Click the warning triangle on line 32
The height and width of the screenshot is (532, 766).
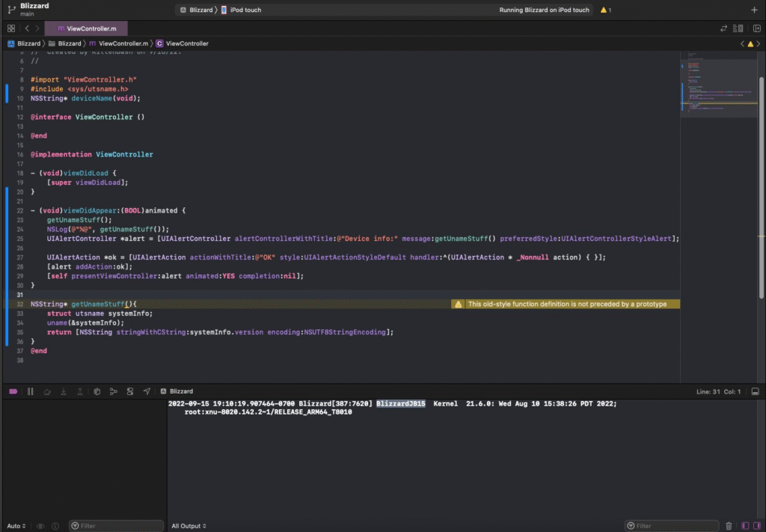pyautogui.click(x=459, y=304)
